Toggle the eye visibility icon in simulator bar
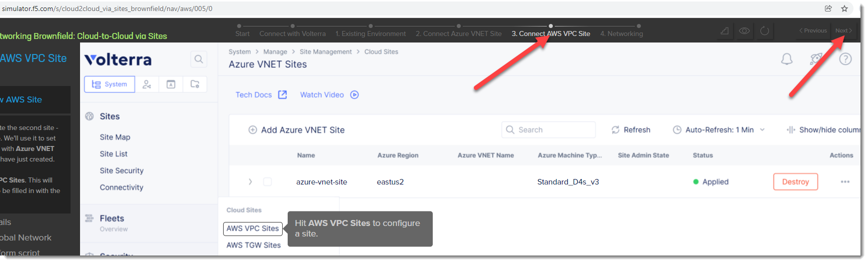Screen dimensions: 868x263 click(x=744, y=31)
